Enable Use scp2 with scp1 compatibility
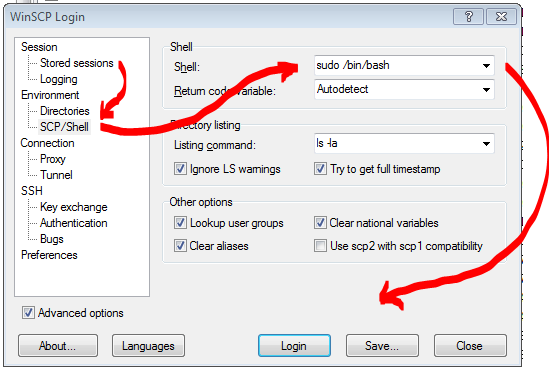The height and width of the screenshot is (367, 549). click(x=320, y=246)
